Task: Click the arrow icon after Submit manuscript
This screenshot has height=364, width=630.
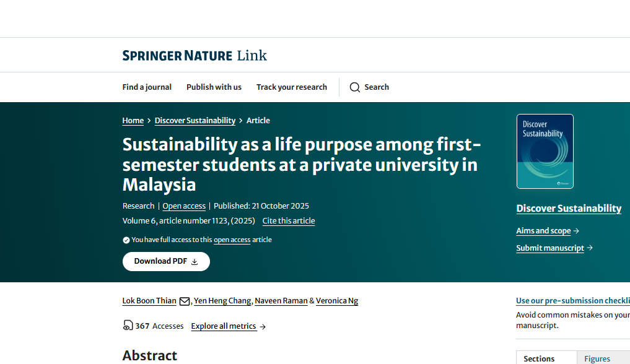Action: pos(588,248)
